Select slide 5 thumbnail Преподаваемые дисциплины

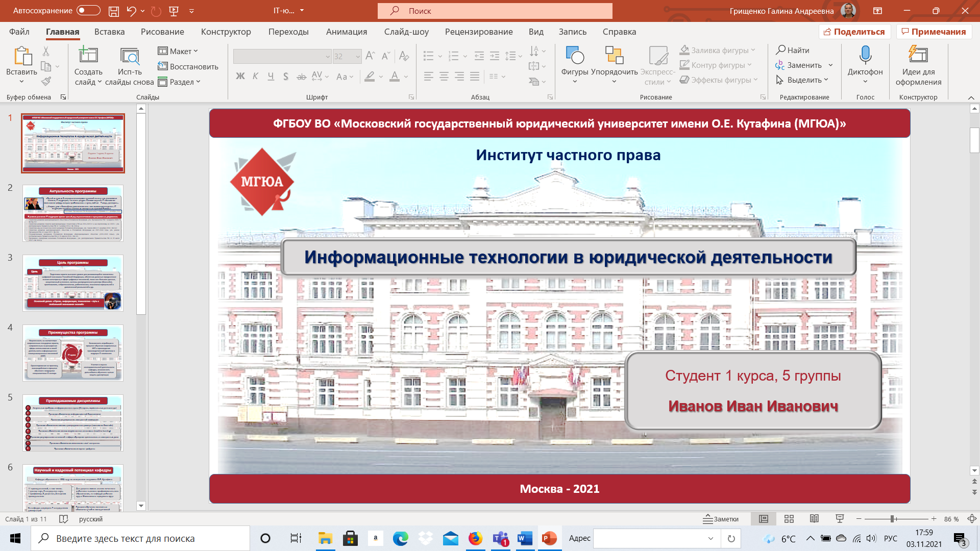[x=73, y=423]
